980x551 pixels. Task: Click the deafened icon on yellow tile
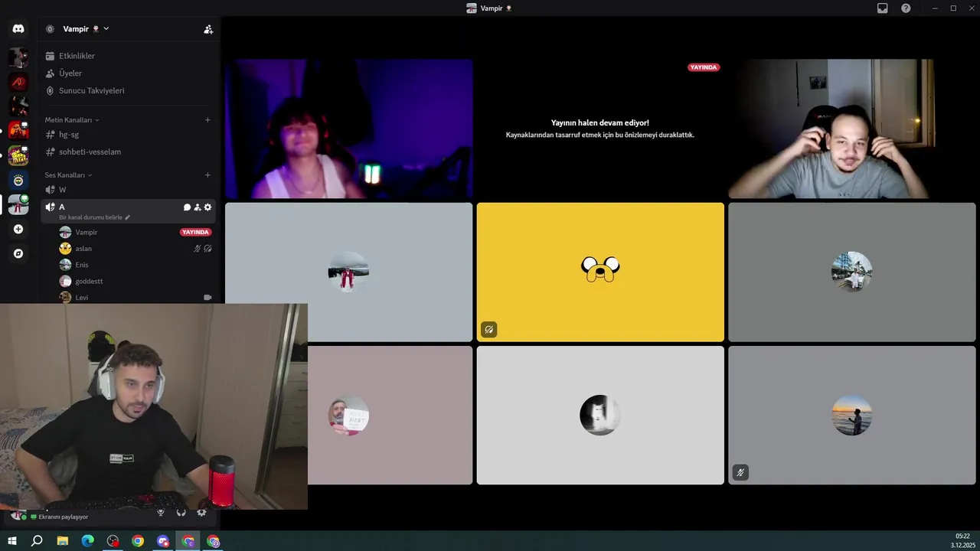[489, 330]
